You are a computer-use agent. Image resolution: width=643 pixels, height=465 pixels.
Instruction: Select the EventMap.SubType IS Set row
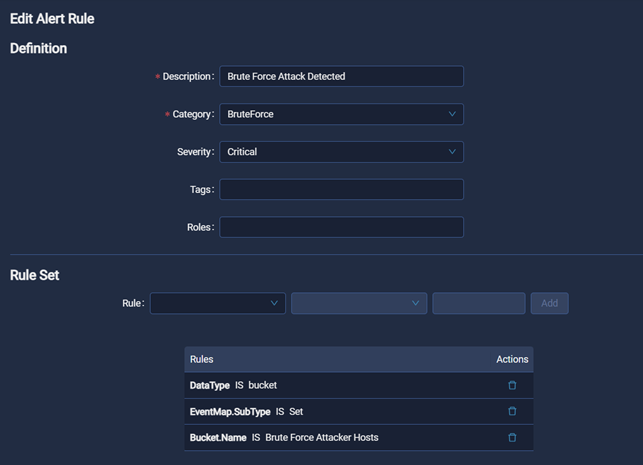point(246,411)
